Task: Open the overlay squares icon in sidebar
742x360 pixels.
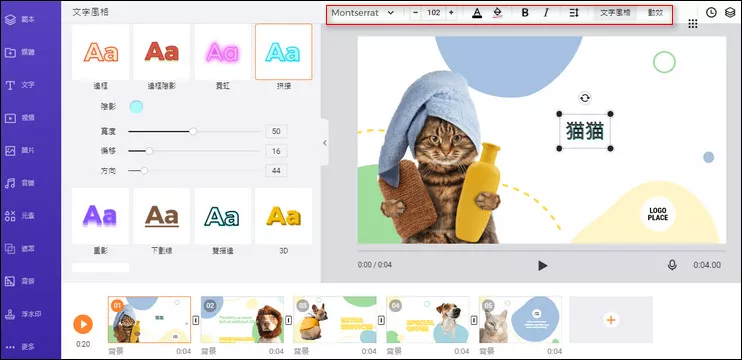Action: pos(10,248)
